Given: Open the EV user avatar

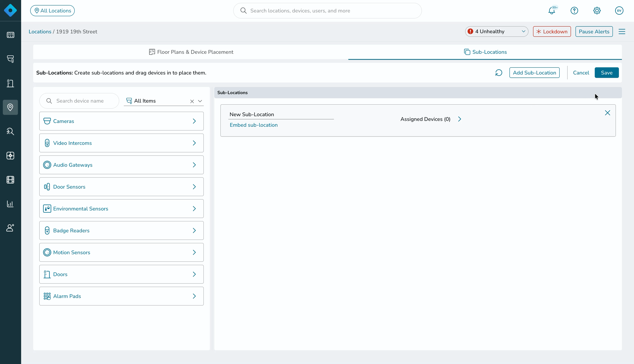Looking at the screenshot, I should click(x=619, y=11).
